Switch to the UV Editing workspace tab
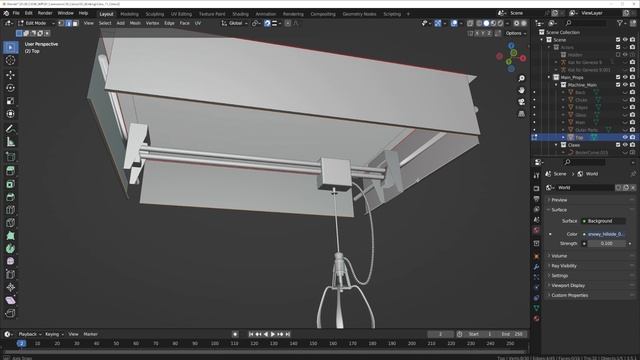Viewport: 640px width, 360px height. click(x=181, y=14)
